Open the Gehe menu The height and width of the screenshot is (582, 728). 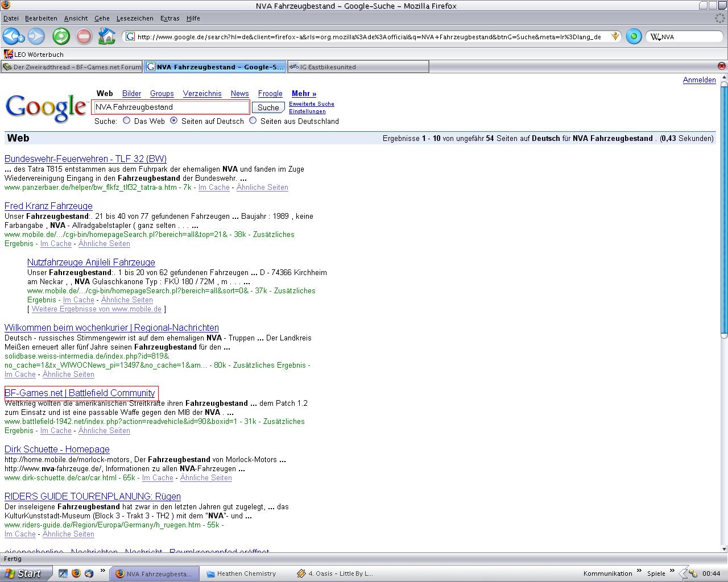[x=102, y=18]
